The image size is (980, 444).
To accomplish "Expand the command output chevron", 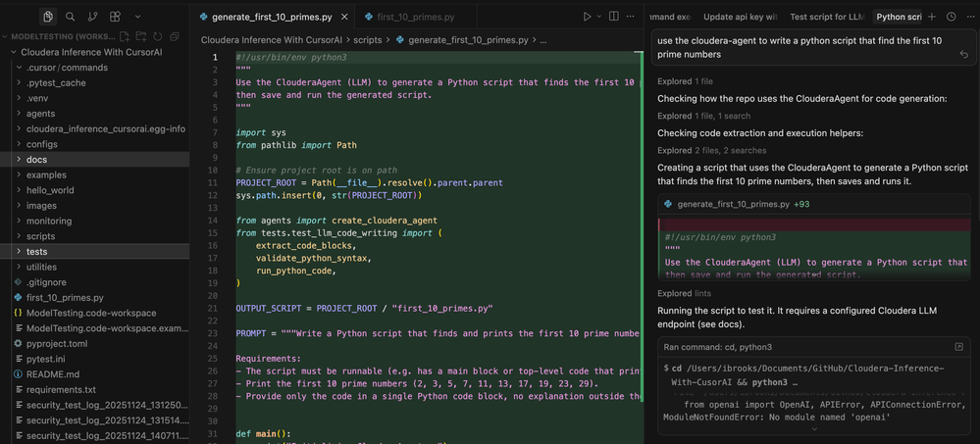I will [814, 429].
